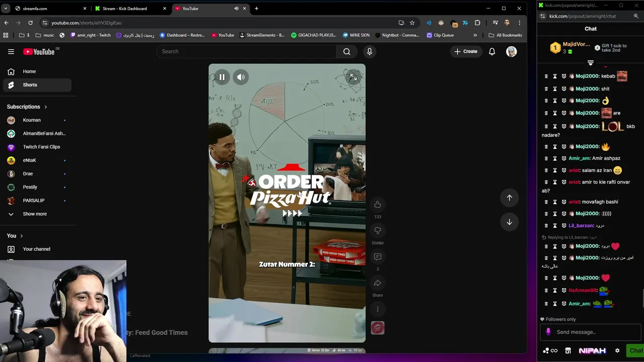Open the YouTube account avatar menu
Viewport: 644px width, 362px height.
point(511,51)
